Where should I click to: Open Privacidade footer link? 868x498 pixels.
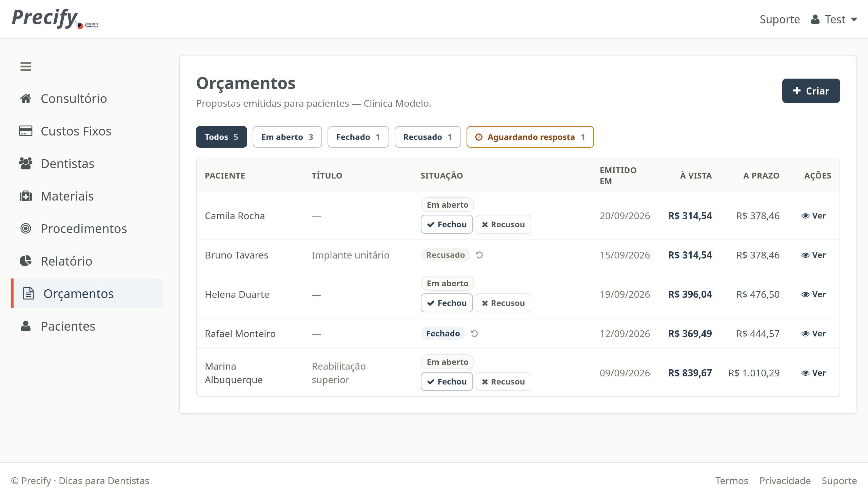coord(785,481)
